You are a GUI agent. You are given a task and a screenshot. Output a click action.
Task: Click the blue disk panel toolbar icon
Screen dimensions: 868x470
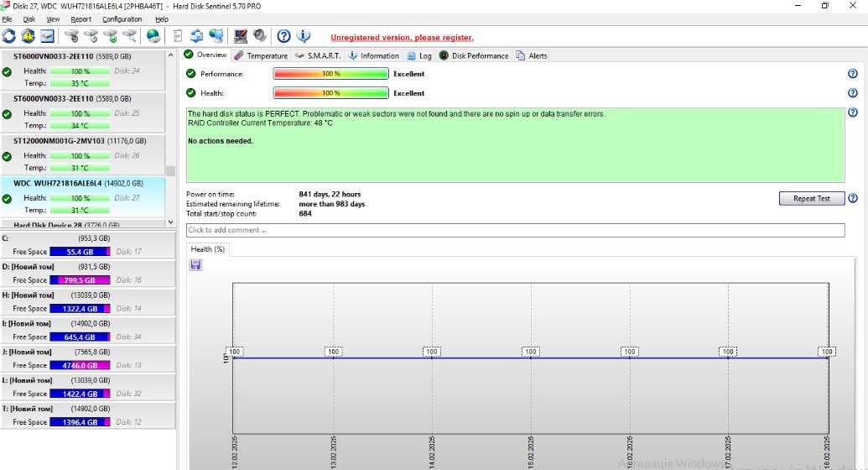48,37
